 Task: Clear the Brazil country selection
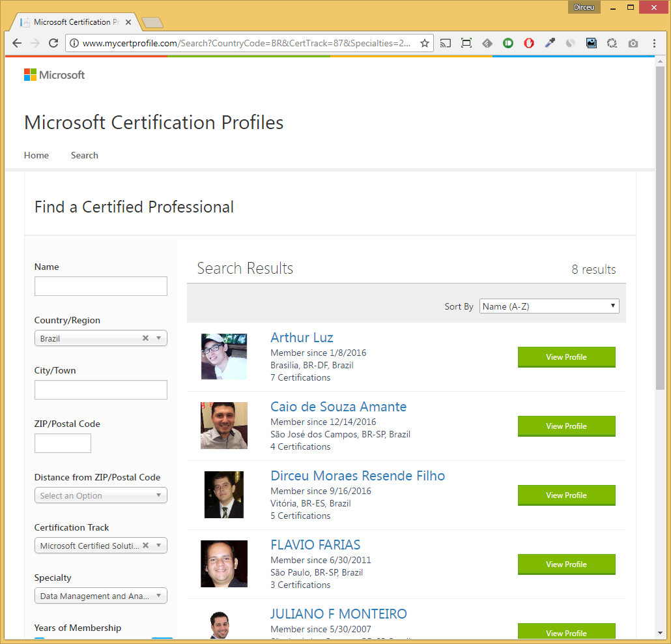145,338
